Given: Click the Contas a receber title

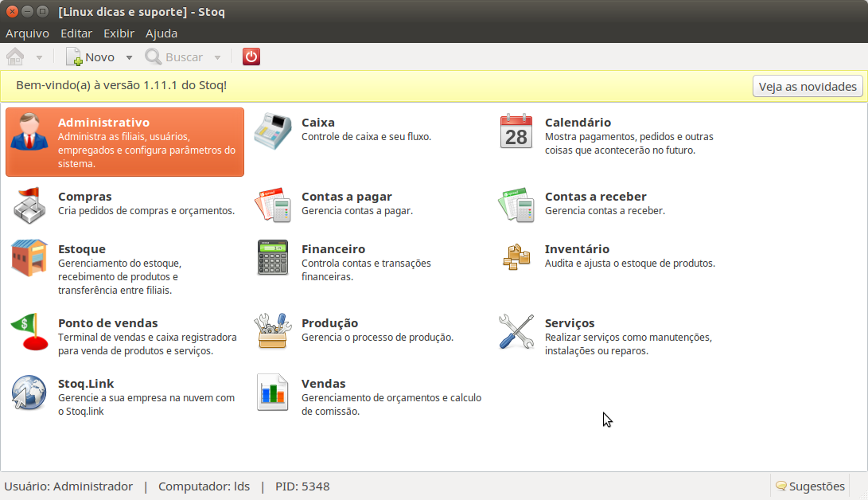Looking at the screenshot, I should click(x=596, y=197).
